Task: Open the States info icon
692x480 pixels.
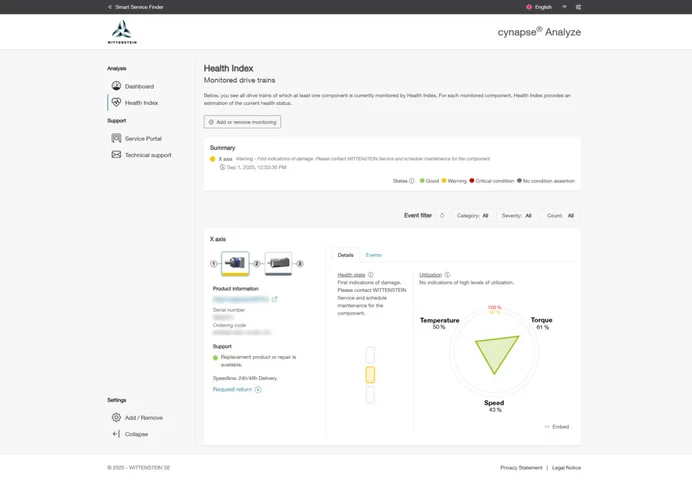Action: [x=411, y=181]
